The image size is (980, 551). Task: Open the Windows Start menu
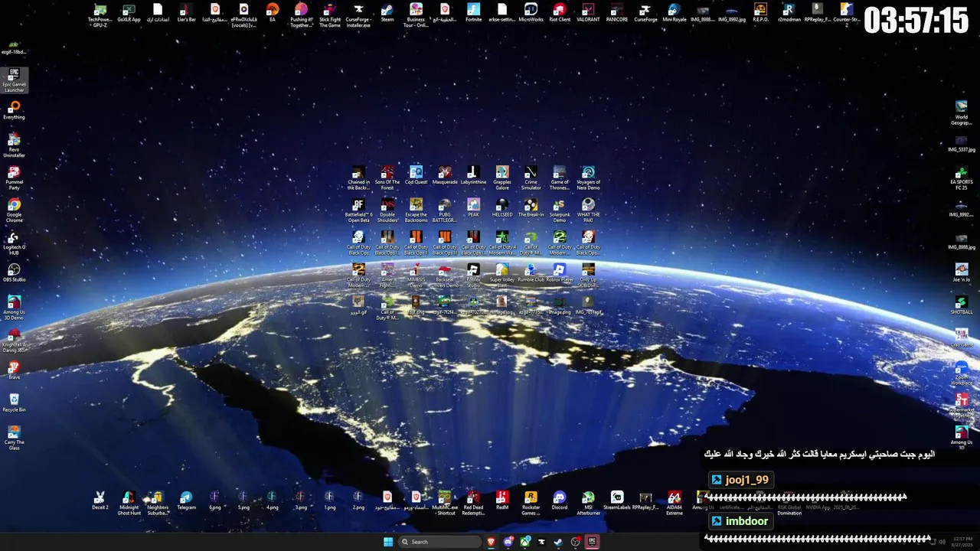click(x=388, y=542)
